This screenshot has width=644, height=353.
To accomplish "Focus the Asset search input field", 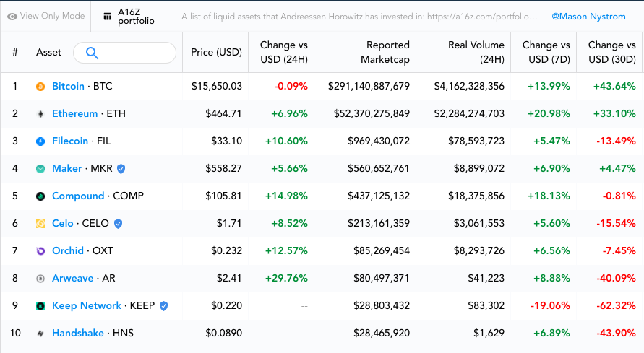I will (124, 53).
